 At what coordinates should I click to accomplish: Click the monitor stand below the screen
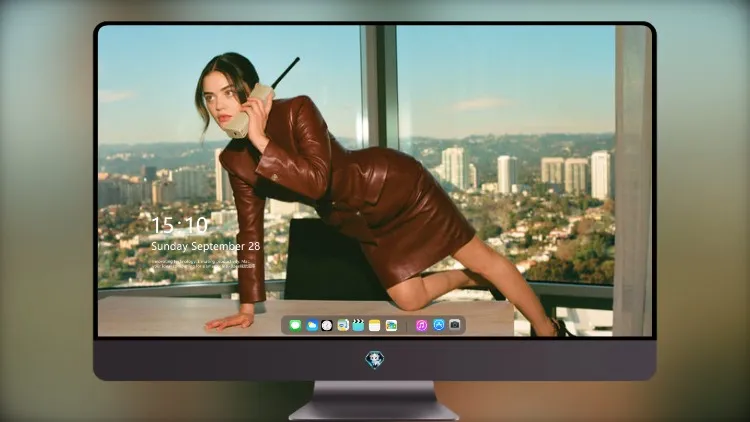(x=374, y=401)
